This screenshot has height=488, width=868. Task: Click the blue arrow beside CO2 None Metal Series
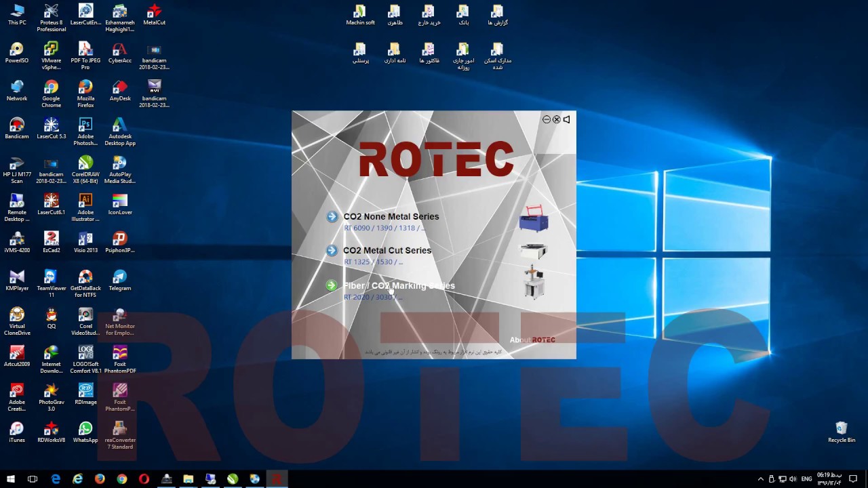tap(332, 217)
